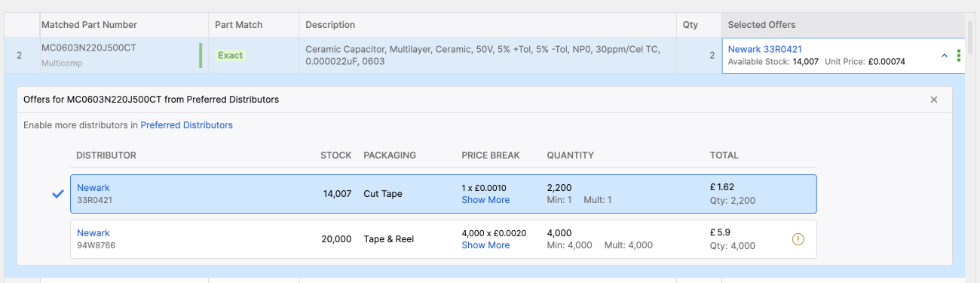Screen dimensions: 980x283
Task: Click the 2,200 quantity value under QUANTITY
Action: click(x=559, y=187)
